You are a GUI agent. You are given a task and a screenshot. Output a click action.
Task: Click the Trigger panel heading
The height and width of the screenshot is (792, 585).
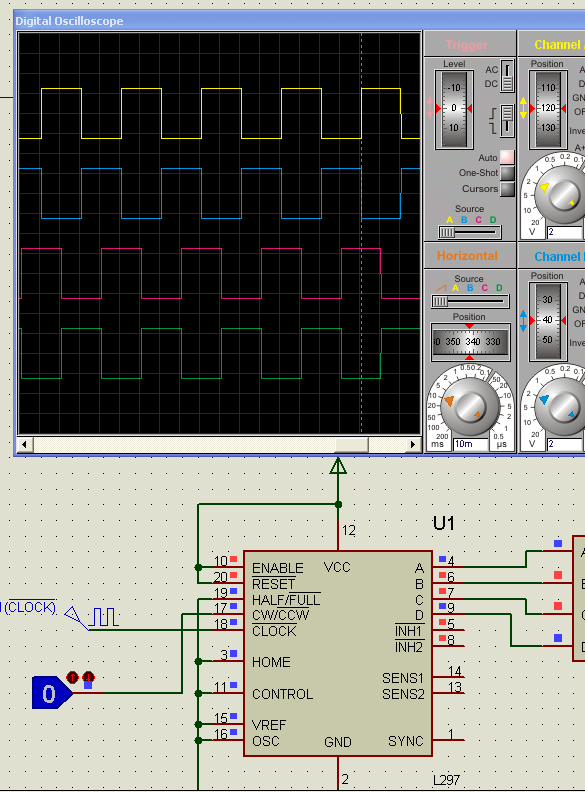point(467,45)
